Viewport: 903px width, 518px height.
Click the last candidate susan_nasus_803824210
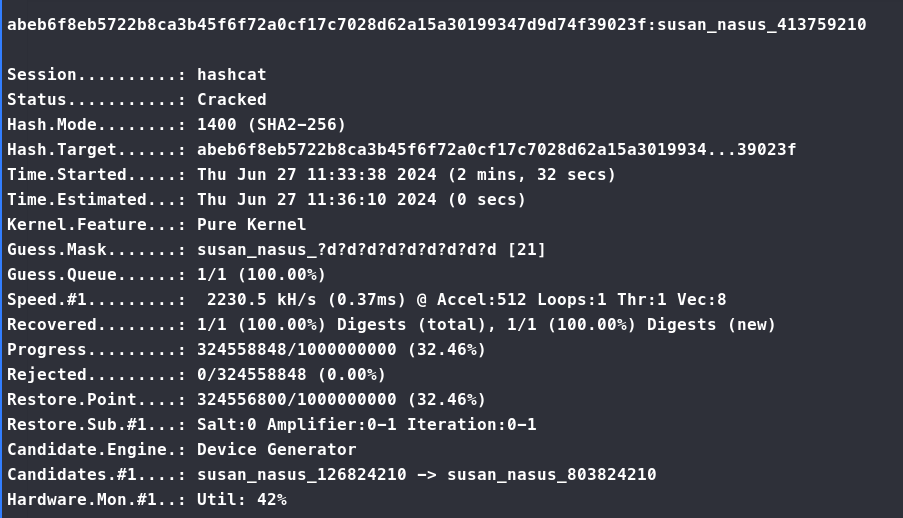click(551, 475)
